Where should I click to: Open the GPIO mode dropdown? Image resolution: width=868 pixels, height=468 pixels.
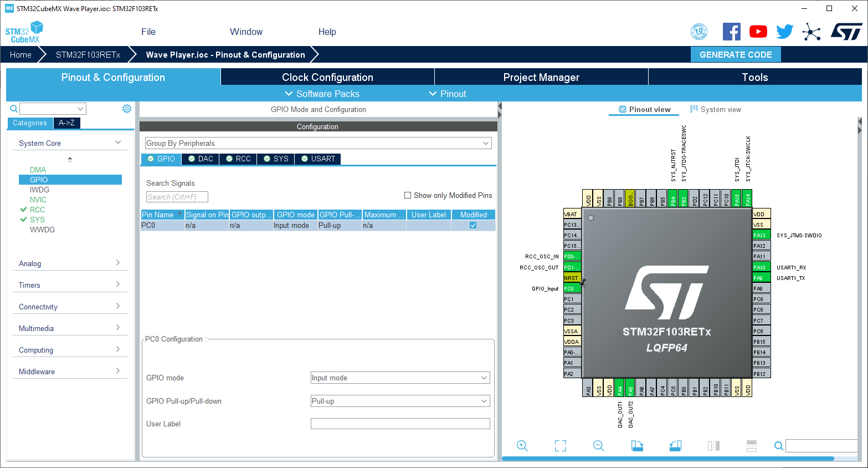point(400,378)
